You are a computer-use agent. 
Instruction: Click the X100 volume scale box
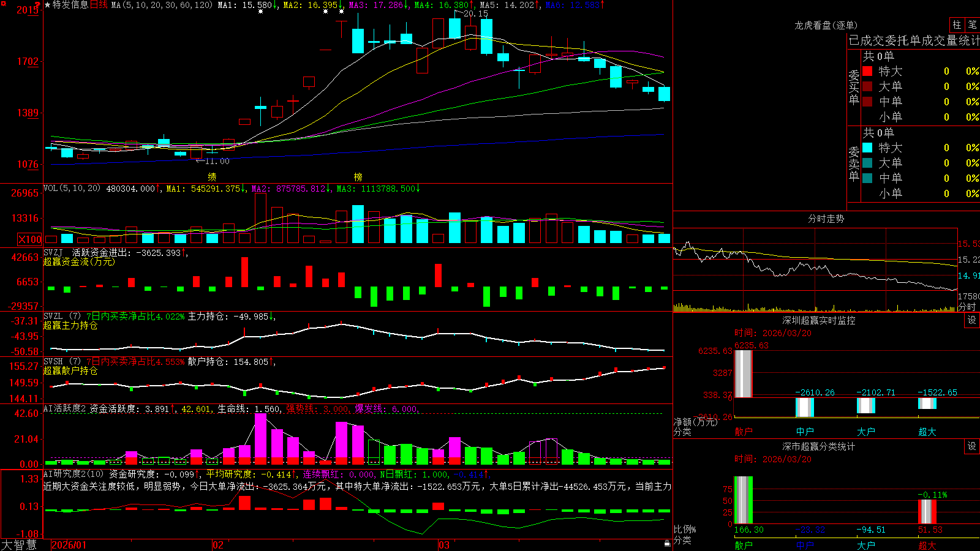30,239
